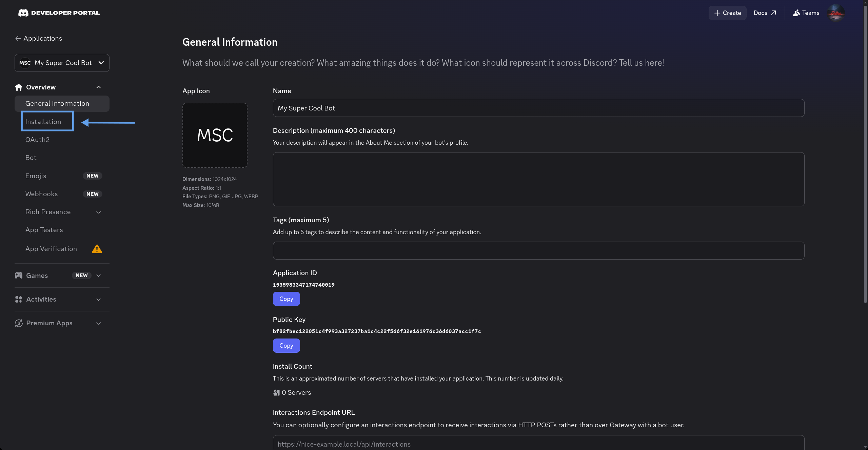Click the "Interactions Endpoint URL" label
The height and width of the screenshot is (450, 868).
point(314,412)
